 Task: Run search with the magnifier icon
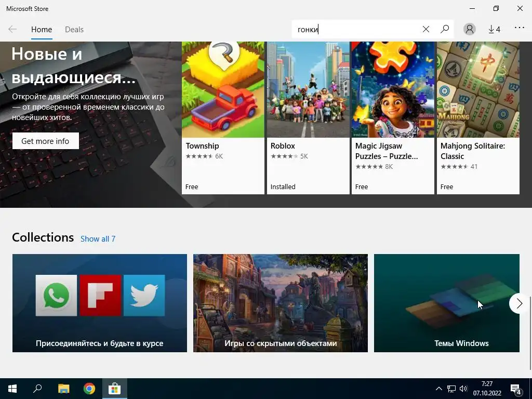(445, 29)
